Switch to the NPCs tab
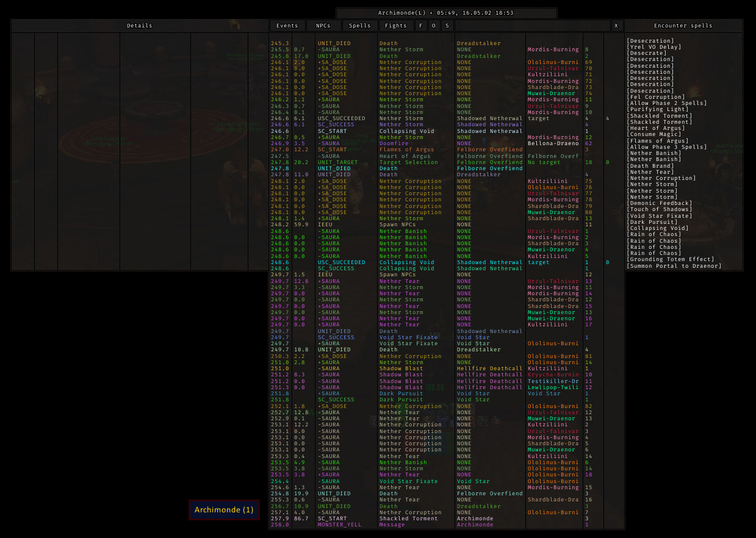Viewport: 756px width, 538px height. tap(323, 26)
